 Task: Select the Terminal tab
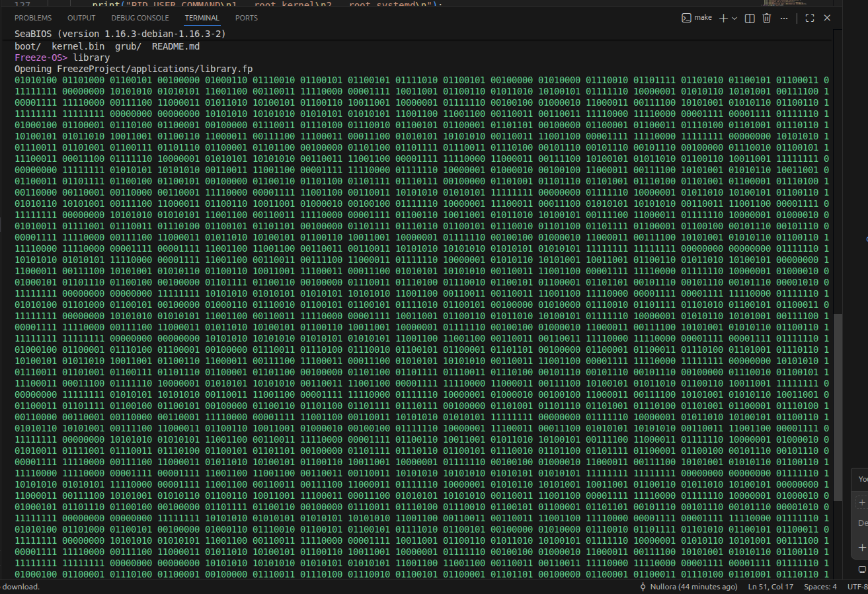tap(202, 18)
